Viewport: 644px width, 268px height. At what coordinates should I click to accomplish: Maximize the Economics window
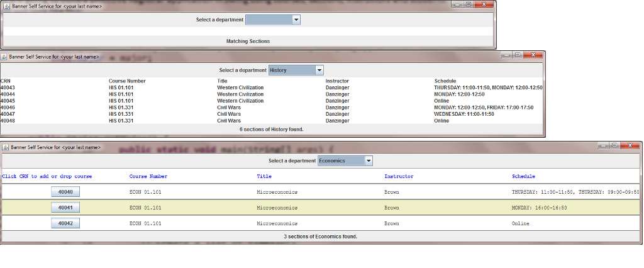click(x=614, y=145)
